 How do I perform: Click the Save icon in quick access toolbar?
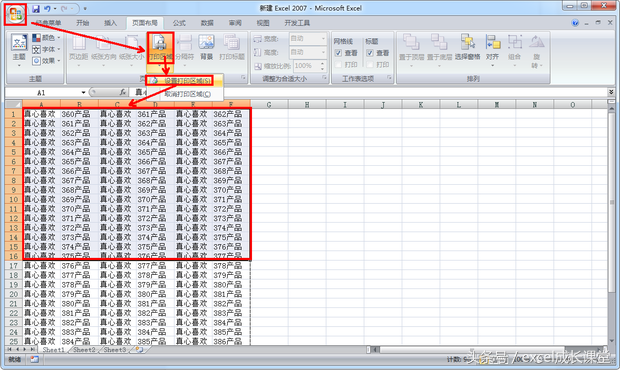click(x=36, y=9)
